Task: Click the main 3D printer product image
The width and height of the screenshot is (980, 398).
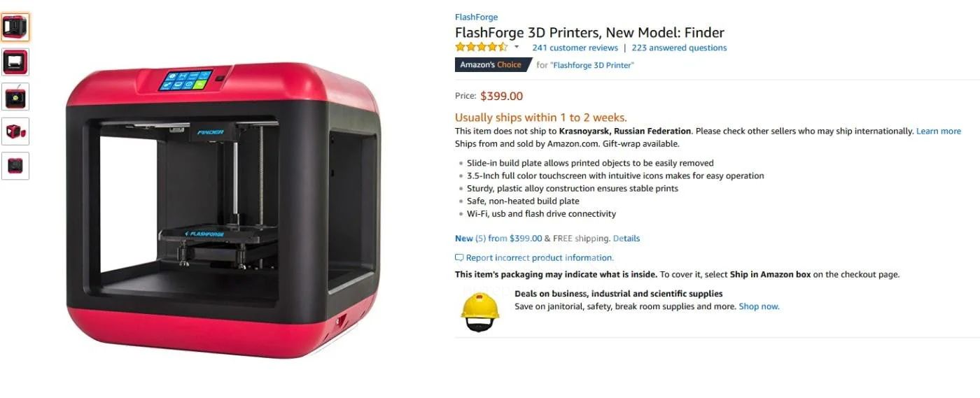Action: (x=224, y=210)
